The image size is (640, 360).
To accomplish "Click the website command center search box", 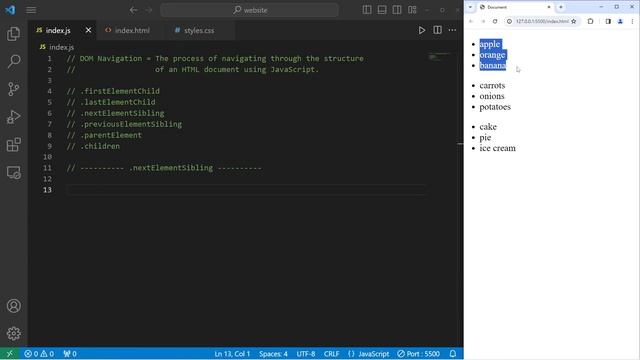I will tap(249, 10).
